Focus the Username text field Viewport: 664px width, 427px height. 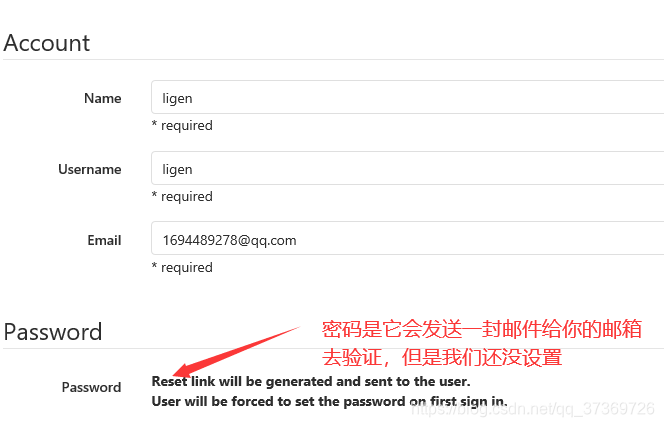407,168
